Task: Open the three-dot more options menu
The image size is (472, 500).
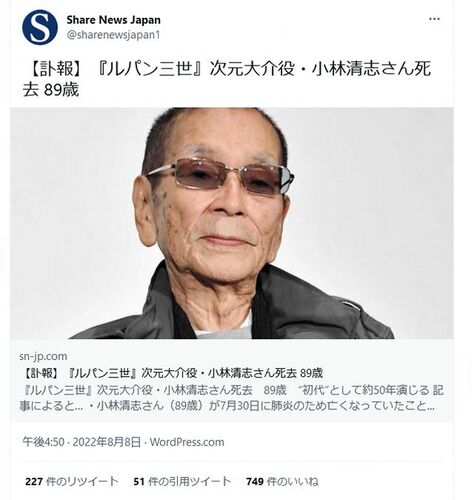Action: click(434, 19)
